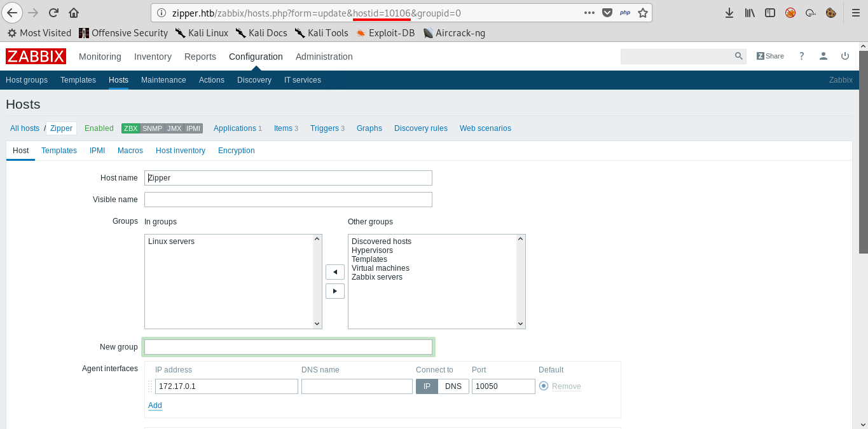Move selected group left into In groups
Image resolution: width=868 pixels, height=429 pixels.
335,272
